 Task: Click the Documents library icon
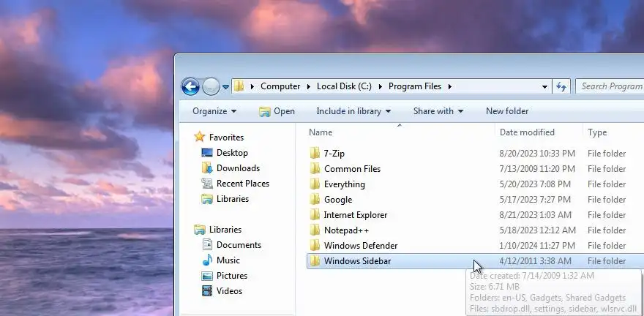[x=207, y=244]
